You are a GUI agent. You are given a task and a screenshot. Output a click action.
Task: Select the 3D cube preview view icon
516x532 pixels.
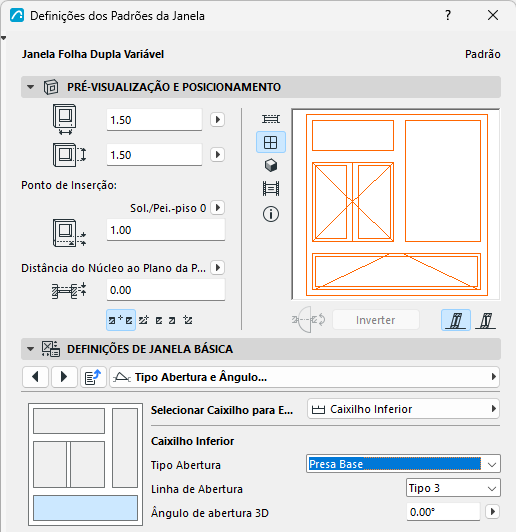coord(271,166)
